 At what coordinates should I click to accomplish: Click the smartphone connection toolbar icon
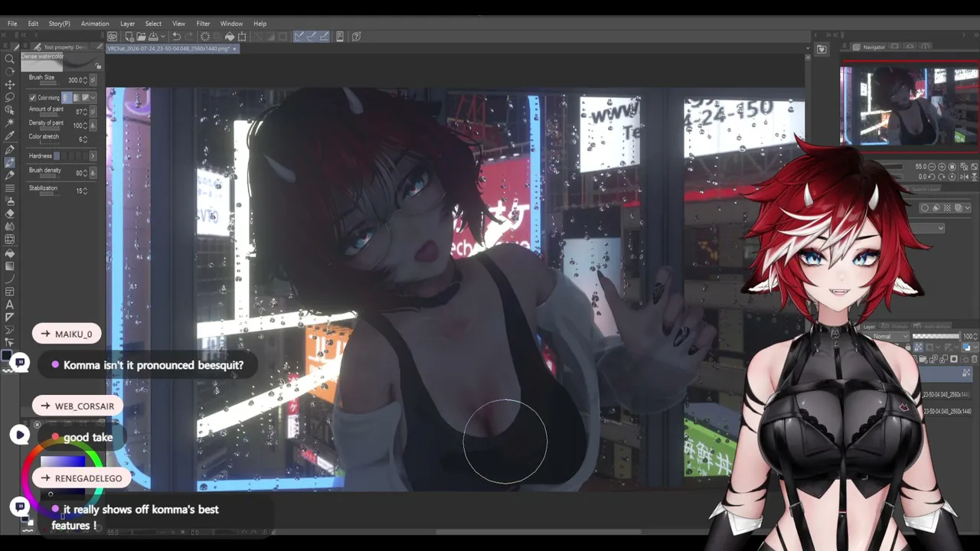(340, 36)
